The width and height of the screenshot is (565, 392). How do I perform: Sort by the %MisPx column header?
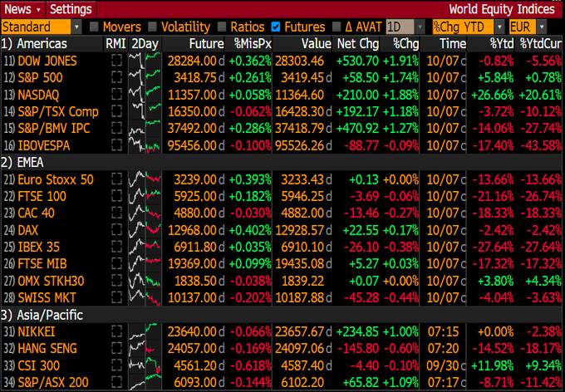pos(253,44)
